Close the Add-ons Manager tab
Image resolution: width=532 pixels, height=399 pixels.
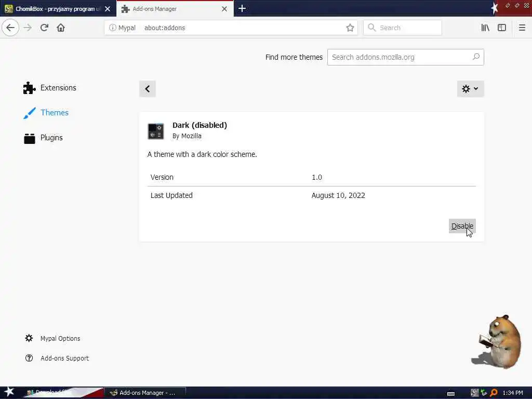click(x=224, y=9)
